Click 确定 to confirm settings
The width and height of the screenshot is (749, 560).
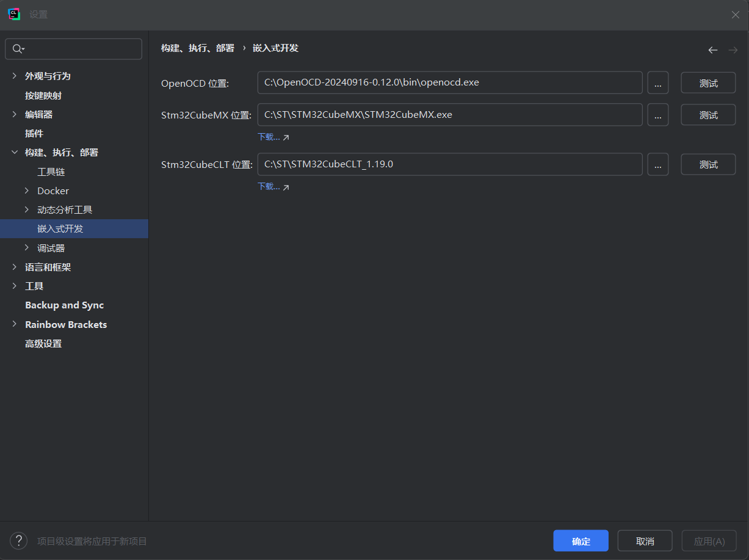(581, 541)
